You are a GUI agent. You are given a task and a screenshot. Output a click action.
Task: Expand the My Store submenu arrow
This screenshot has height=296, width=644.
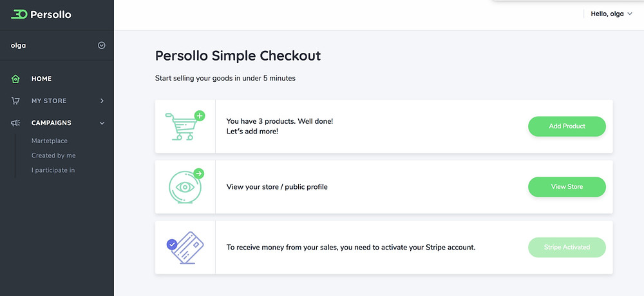102,101
